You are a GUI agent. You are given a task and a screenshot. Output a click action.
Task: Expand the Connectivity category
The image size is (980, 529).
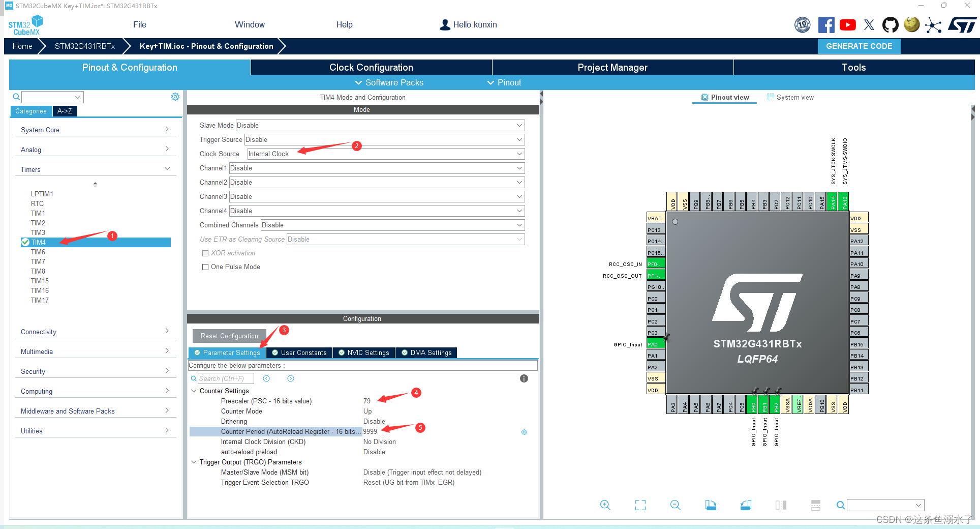(x=96, y=332)
